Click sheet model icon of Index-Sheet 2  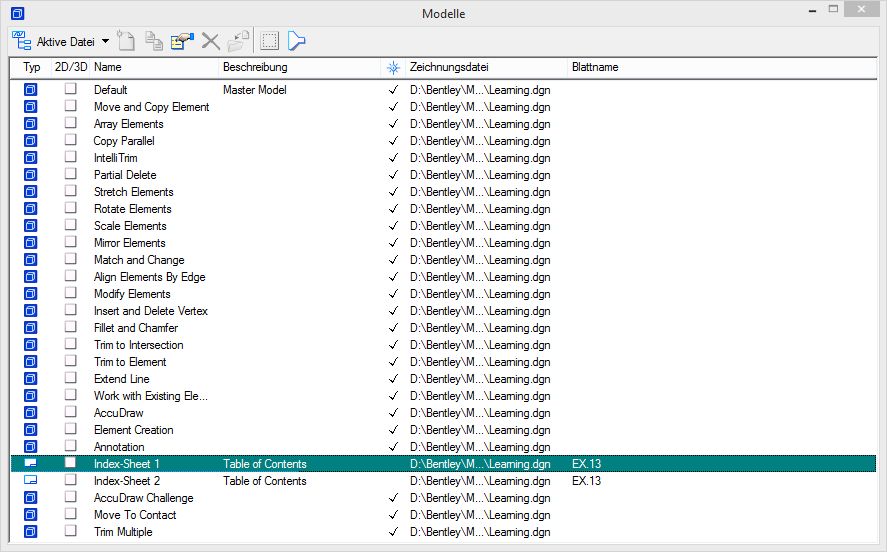coord(31,480)
